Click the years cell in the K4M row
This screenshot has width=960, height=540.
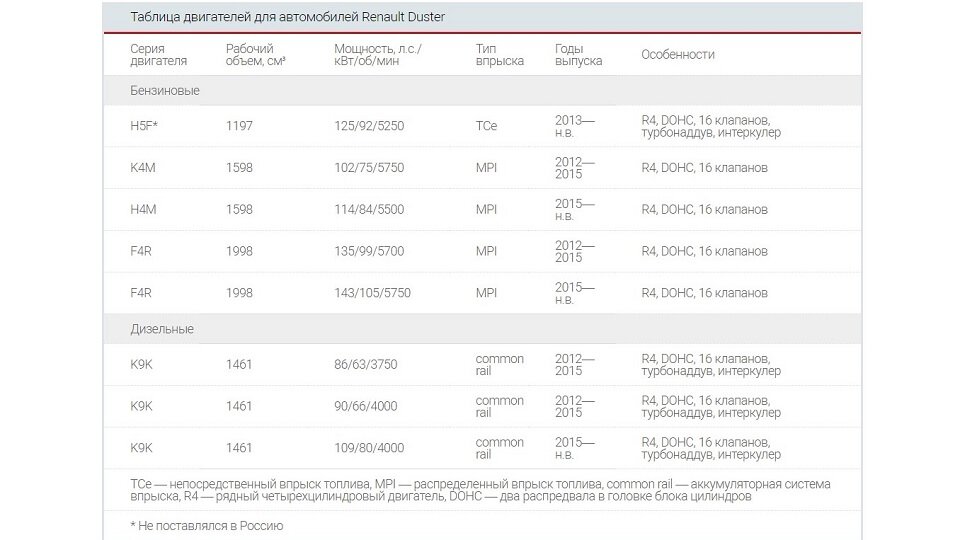[x=575, y=168]
